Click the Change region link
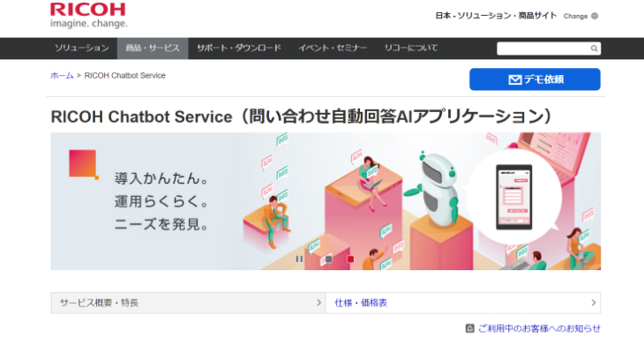644x362 pixels. click(x=575, y=17)
